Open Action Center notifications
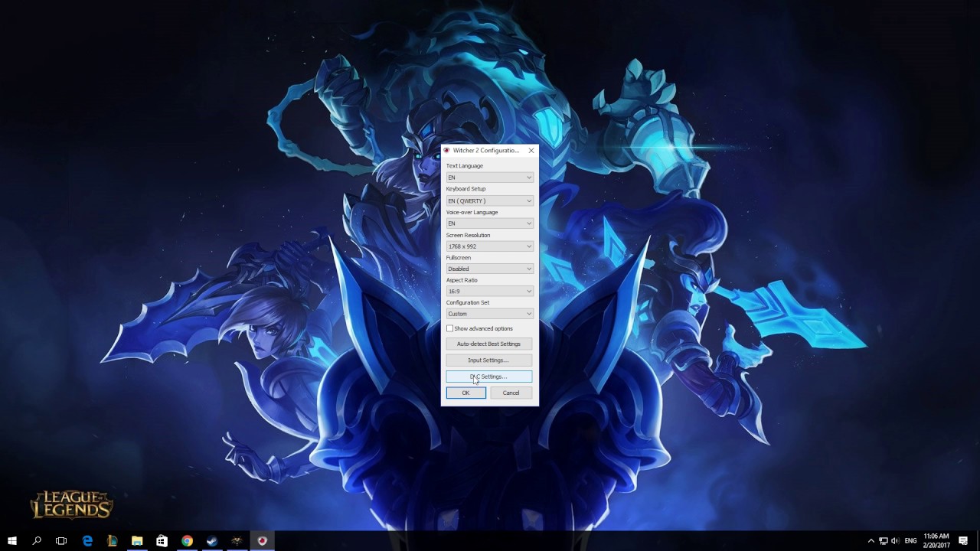Screen dimensions: 980x551 click(963, 541)
